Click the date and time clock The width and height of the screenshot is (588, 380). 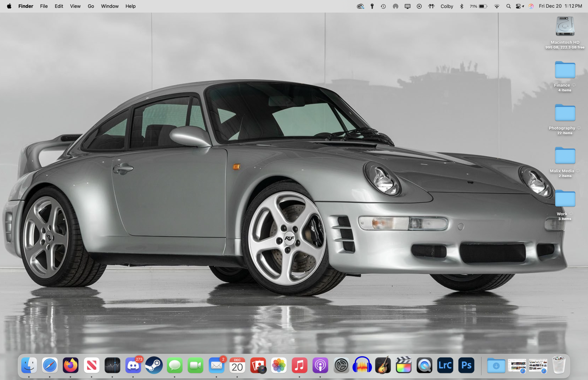click(x=560, y=6)
